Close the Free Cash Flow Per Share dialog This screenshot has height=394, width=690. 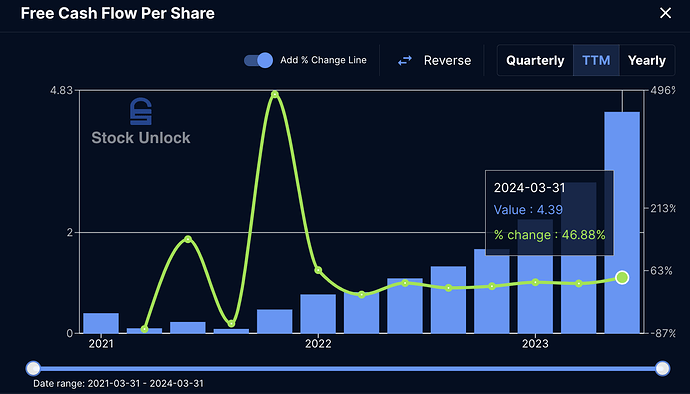click(665, 13)
